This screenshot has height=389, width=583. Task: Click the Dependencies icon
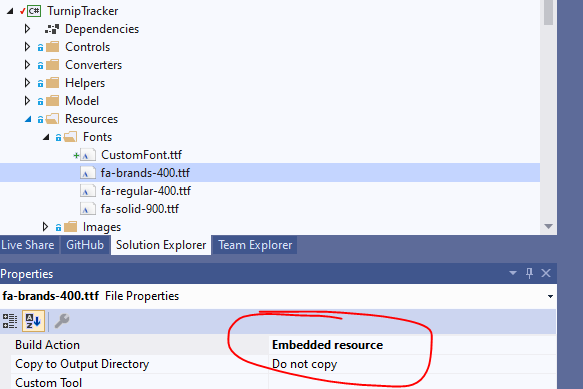[x=52, y=29]
